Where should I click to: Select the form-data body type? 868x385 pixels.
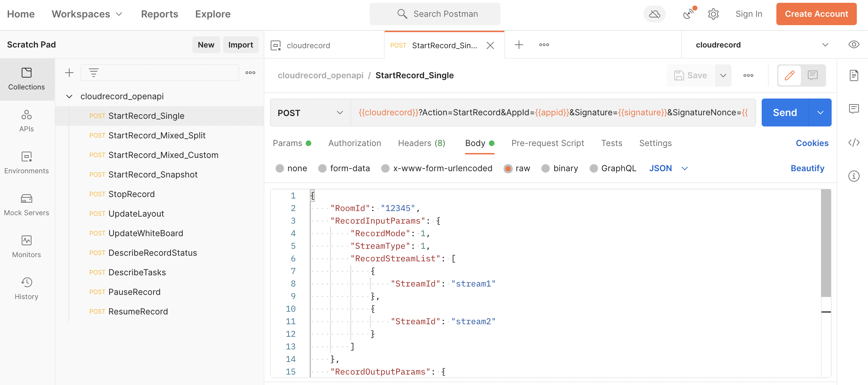click(322, 168)
